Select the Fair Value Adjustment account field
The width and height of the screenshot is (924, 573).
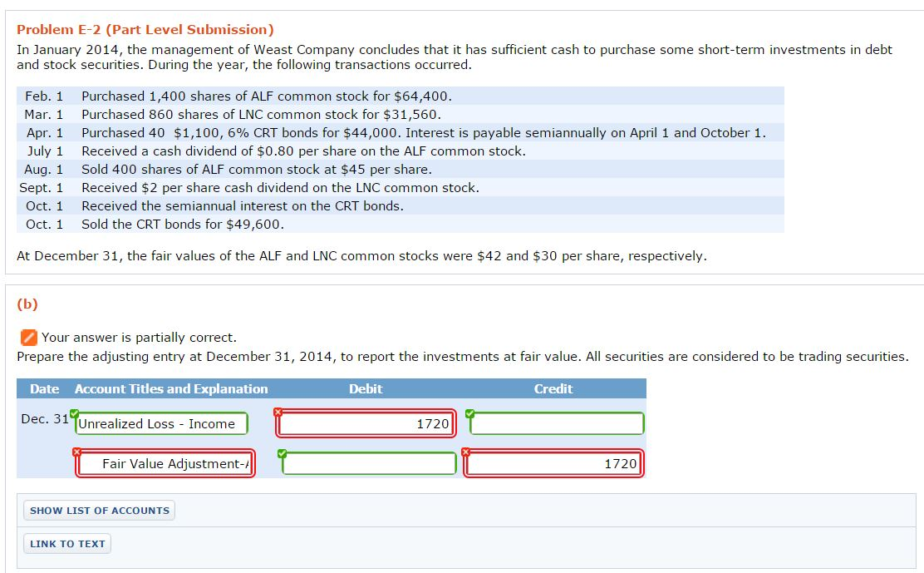click(x=165, y=464)
